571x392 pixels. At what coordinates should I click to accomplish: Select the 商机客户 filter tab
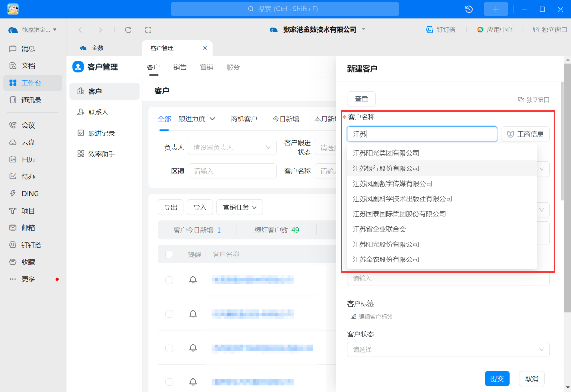244,119
